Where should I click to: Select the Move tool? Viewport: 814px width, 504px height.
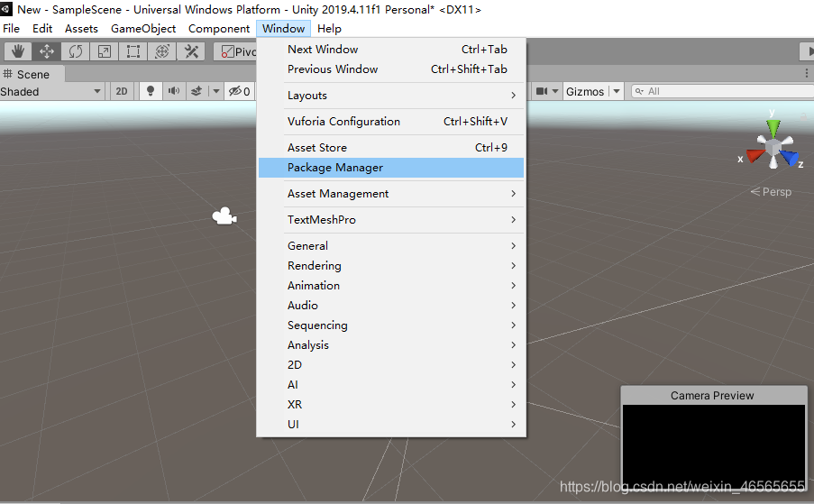pyautogui.click(x=47, y=51)
